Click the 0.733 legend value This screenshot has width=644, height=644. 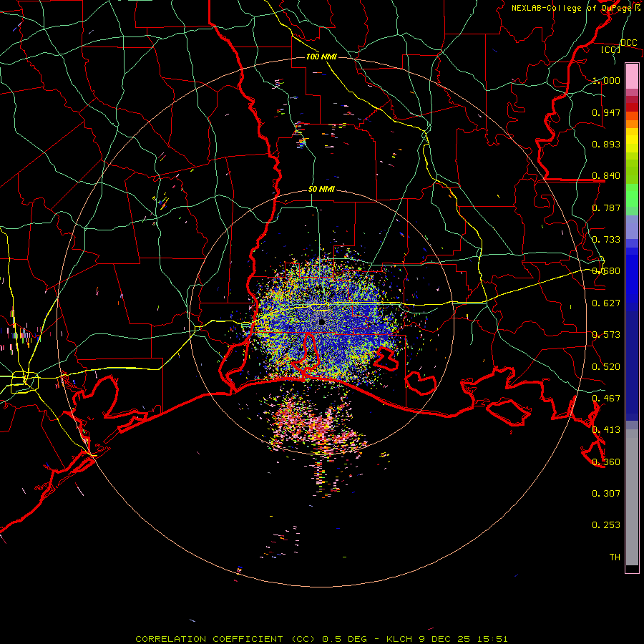pos(606,240)
